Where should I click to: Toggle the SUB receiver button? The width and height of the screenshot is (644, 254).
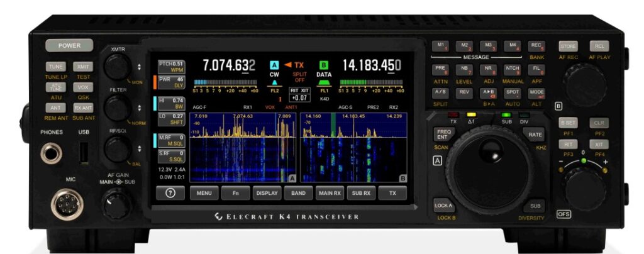point(535,206)
